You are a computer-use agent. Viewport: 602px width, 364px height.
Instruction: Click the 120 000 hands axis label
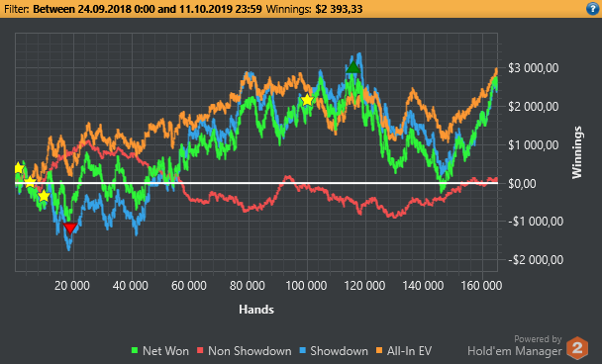[x=364, y=286]
